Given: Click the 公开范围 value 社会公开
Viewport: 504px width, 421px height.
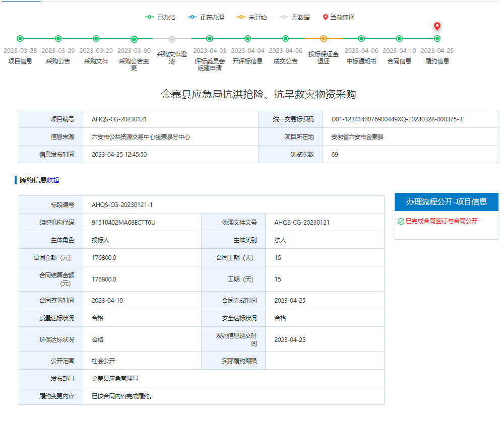Looking at the screenshot, I should 103,361.
